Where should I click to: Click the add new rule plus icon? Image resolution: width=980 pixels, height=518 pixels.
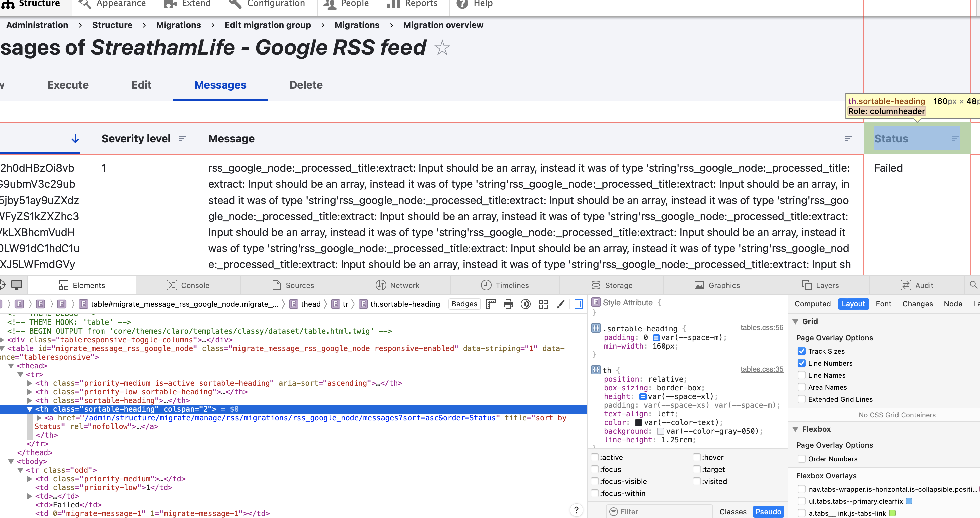pos(597,512)
